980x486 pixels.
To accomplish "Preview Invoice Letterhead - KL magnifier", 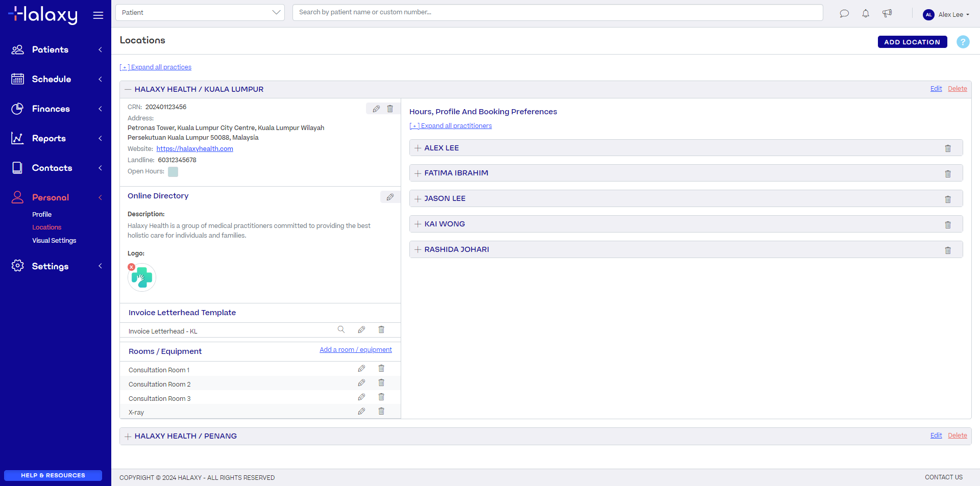I will click(341, 329).
